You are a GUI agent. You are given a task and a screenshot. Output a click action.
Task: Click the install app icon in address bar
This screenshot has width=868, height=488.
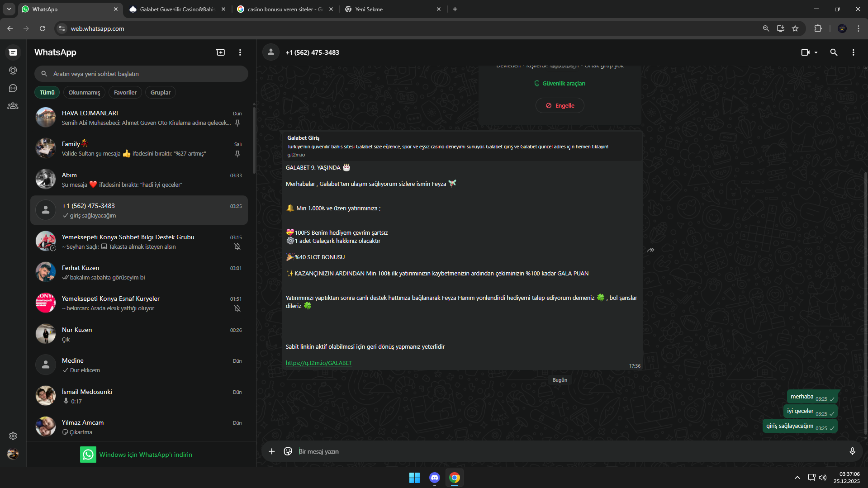tap(781, 28)
